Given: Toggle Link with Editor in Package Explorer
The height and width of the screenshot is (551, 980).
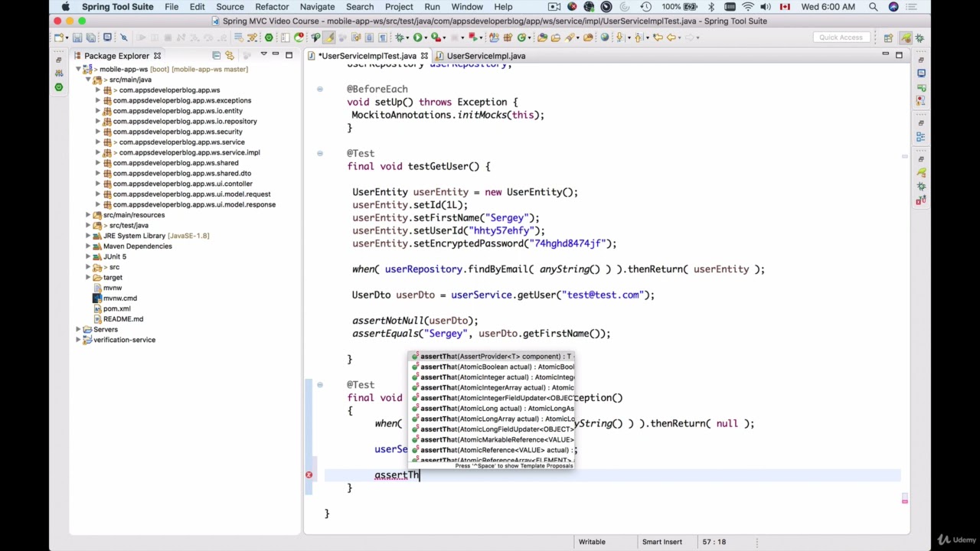Looking at the screenshot, I should (229, 55).
